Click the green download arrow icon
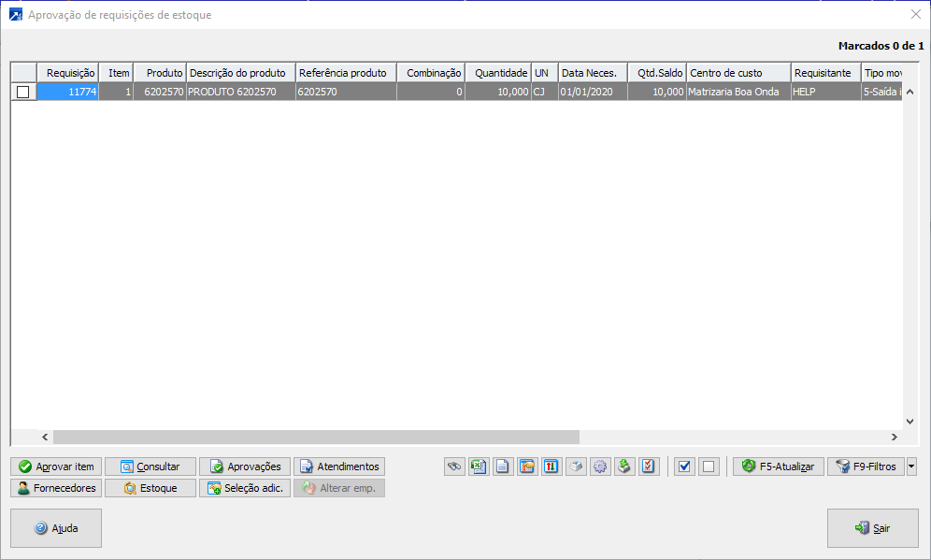Viewport: 931px width, 560px height. coord(624,467)
